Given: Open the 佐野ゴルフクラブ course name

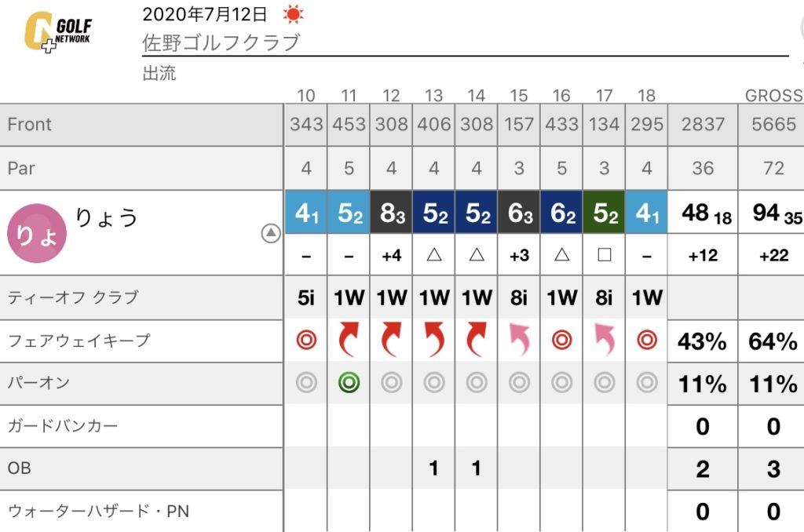Looking at the screenshot, I should [x=221, y=42].
